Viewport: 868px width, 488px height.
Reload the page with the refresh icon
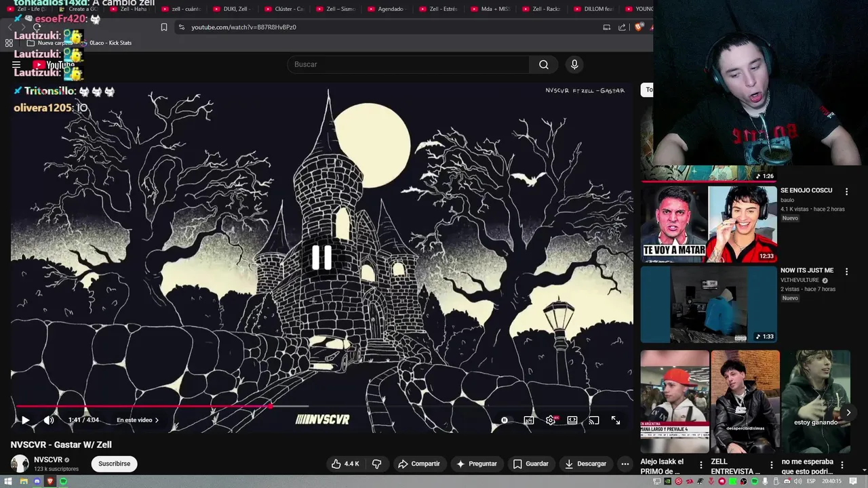[x=37, y=27]
